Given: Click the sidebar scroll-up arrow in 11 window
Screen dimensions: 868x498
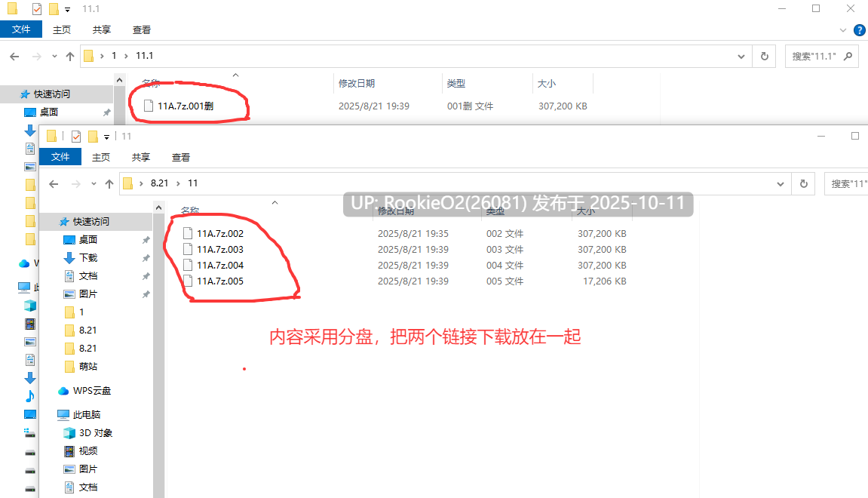Looking at the screenshot, I should (159, 207).
